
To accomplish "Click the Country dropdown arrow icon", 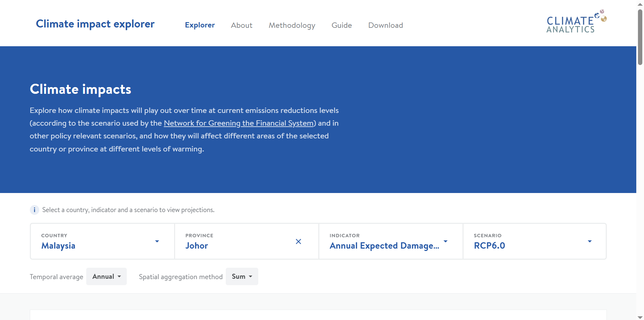I will (157, 242).
